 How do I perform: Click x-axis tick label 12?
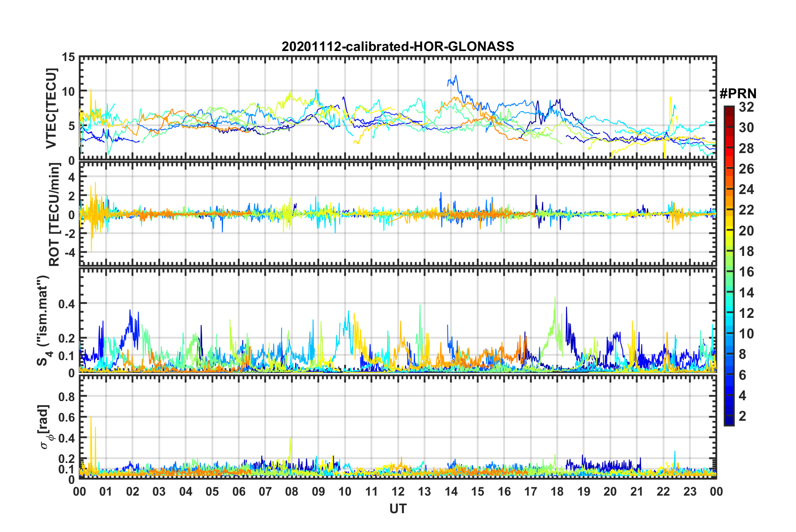pyautogui.click(x=398, y=491)
